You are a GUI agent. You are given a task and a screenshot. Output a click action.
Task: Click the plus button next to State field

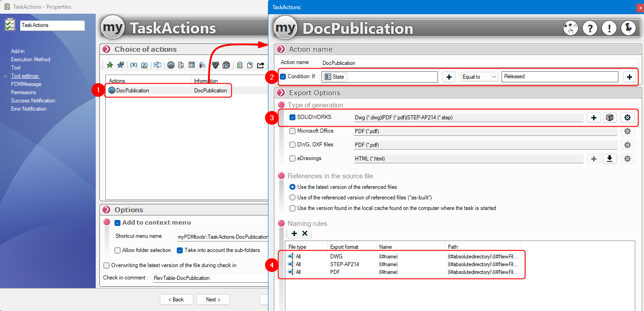[449, 77]
